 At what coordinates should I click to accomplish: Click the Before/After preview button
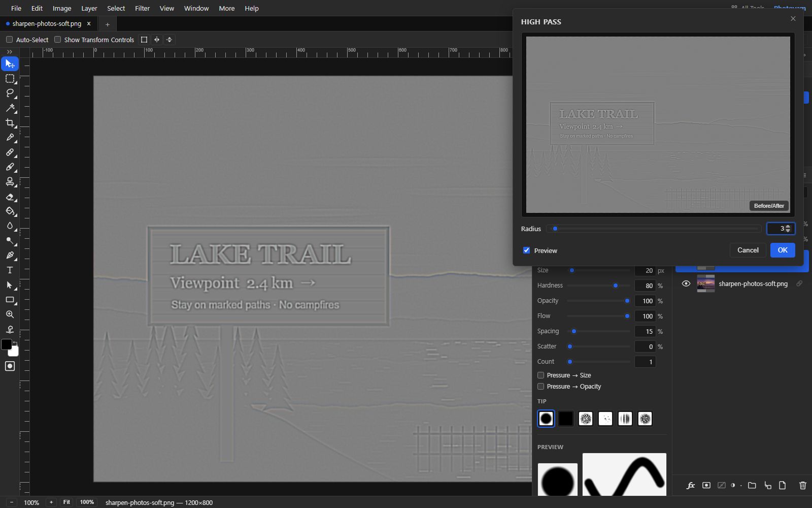pos(769,206)
